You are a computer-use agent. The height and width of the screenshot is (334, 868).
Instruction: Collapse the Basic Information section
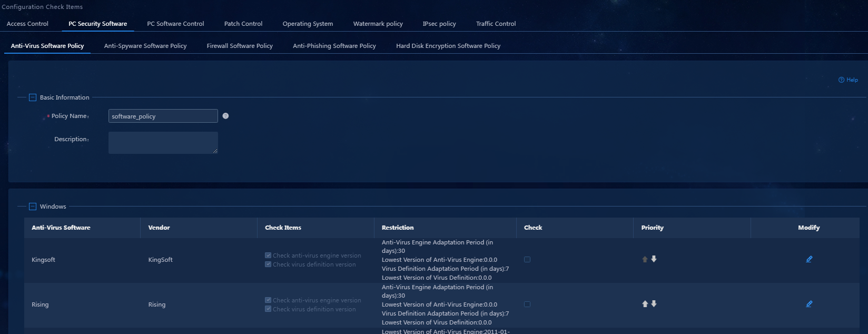click(33, 97)
